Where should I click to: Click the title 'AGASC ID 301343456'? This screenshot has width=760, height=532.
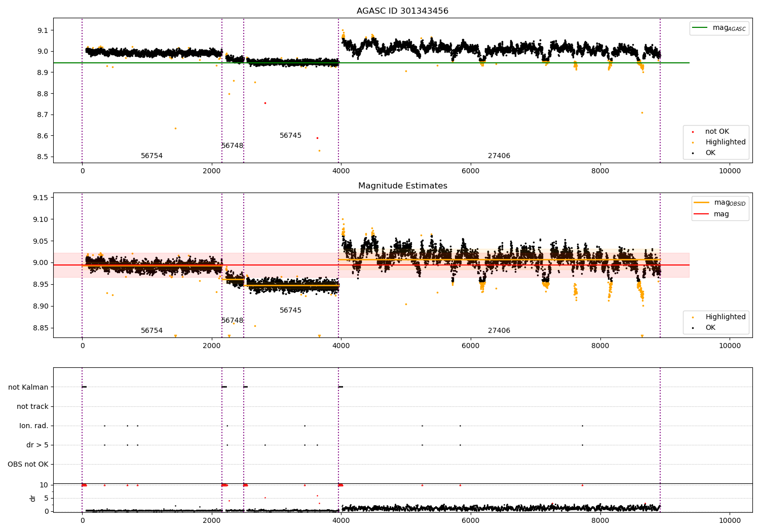(x=402, y=11)
